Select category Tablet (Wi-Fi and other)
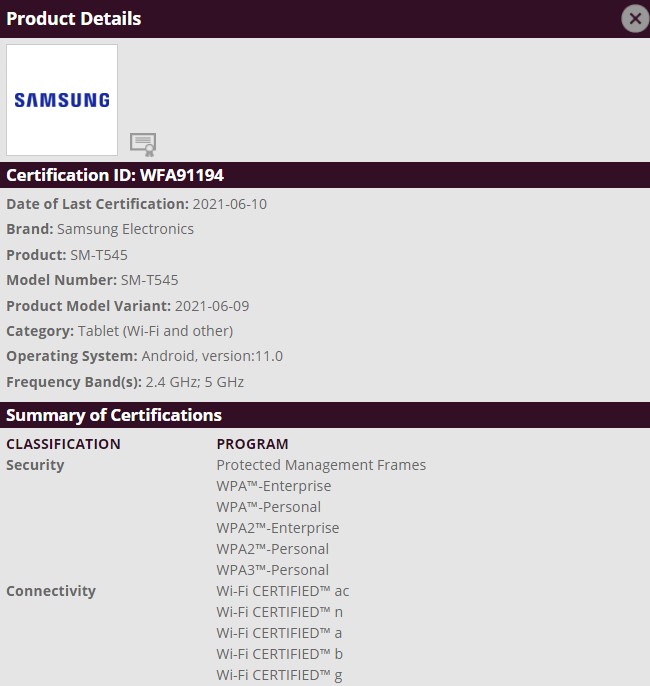This screenshot has height=686, width=650. 155,331
